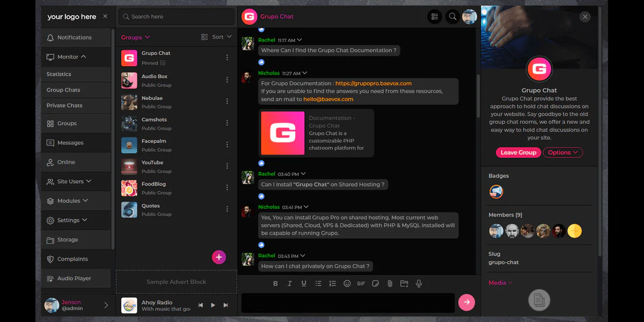The width and height of the screenshot is (644, 322).
Task: Open Group Chats in the sidebar
Action: click(x=76, y=90)
